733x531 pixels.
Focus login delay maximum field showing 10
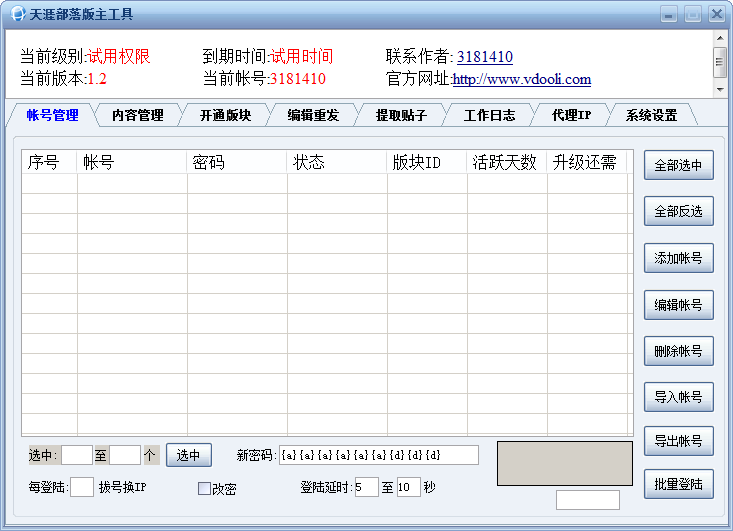point(409,487)
